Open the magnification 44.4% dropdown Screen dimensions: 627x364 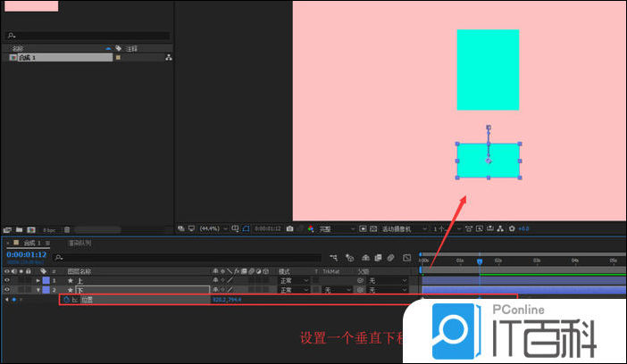tap(211, 228)
